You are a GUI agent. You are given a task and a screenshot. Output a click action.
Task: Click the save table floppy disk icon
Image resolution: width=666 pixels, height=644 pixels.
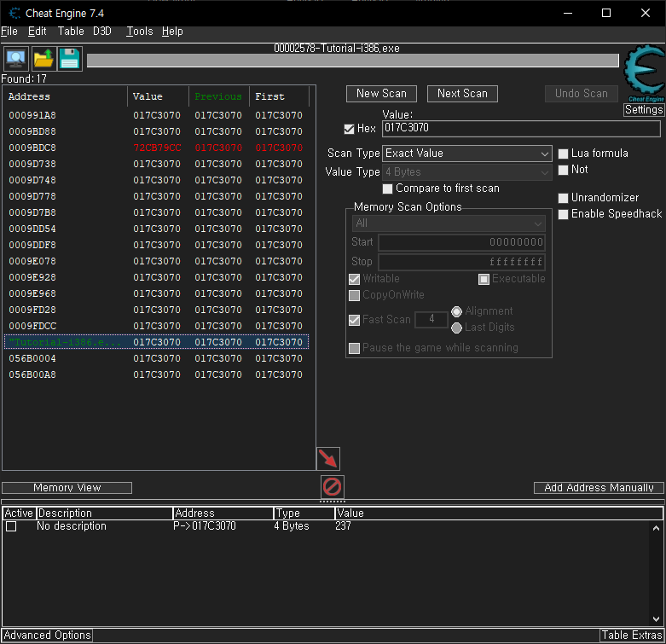pyautogui.click(x=69, y=59)
